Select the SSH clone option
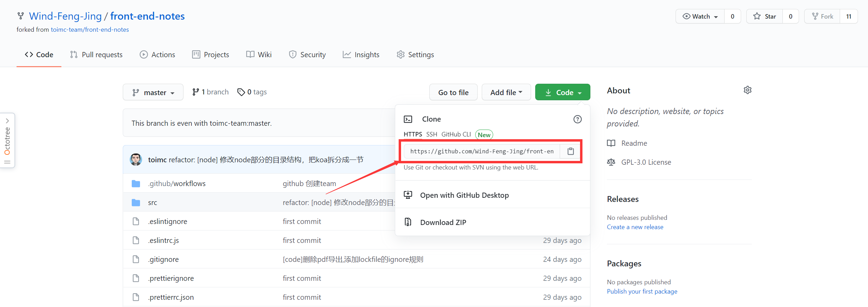The width and height of the screenshot is (868, 307). [x=432, y=134]
